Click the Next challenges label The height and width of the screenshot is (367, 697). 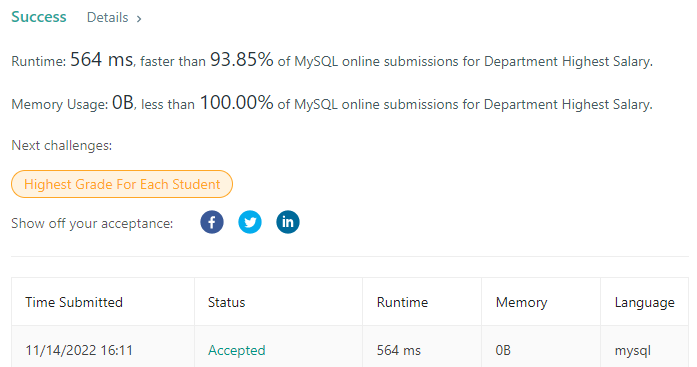[x=61, y=145]
